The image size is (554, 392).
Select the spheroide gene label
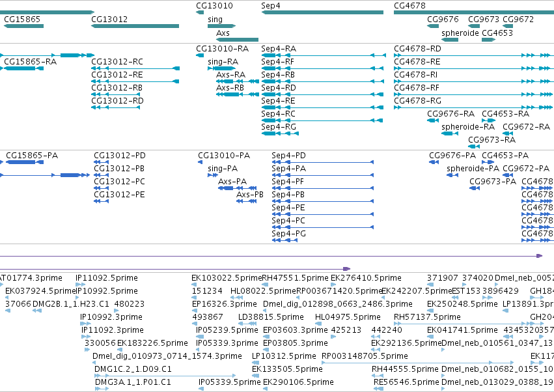[460, 33]
